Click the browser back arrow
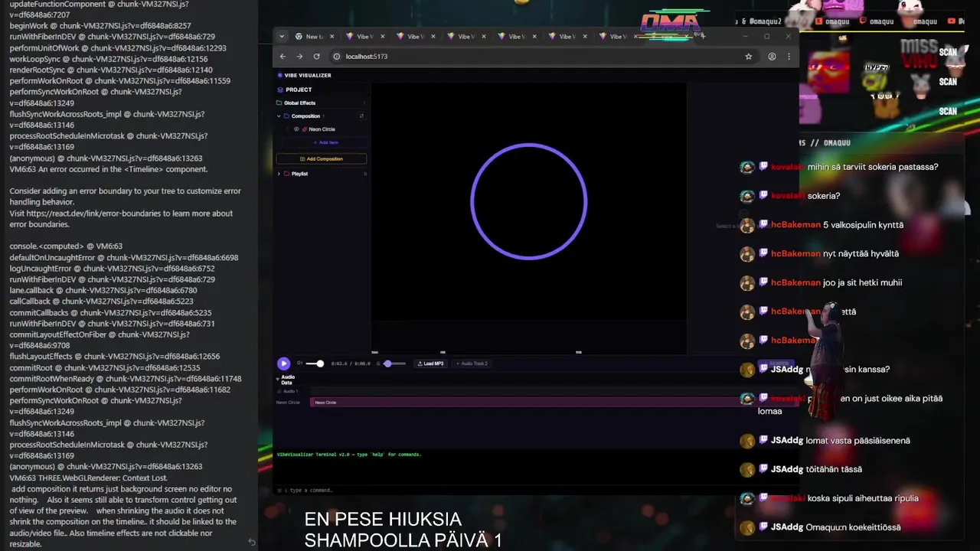Screen dimensions: 980x551 point(283,57)
